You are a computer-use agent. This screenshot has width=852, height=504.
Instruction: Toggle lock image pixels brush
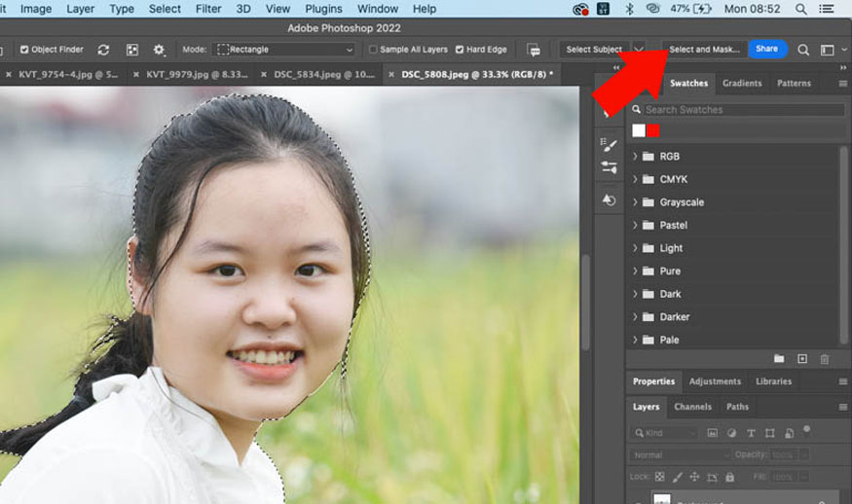(677, 477)
